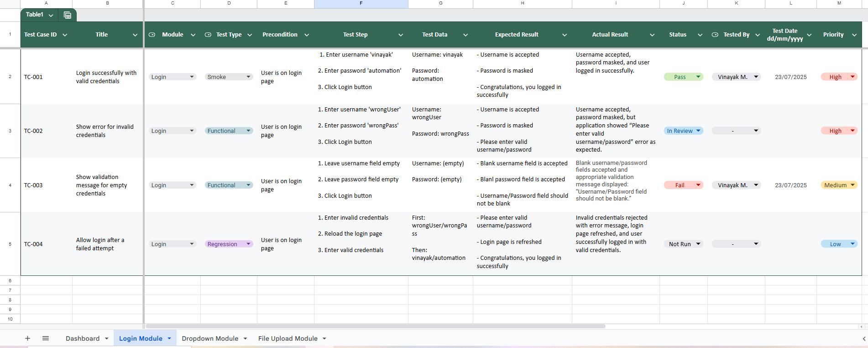Switch to the File Upload Module tab
Screen dimensions: 868x348
(x=288, y=338)
